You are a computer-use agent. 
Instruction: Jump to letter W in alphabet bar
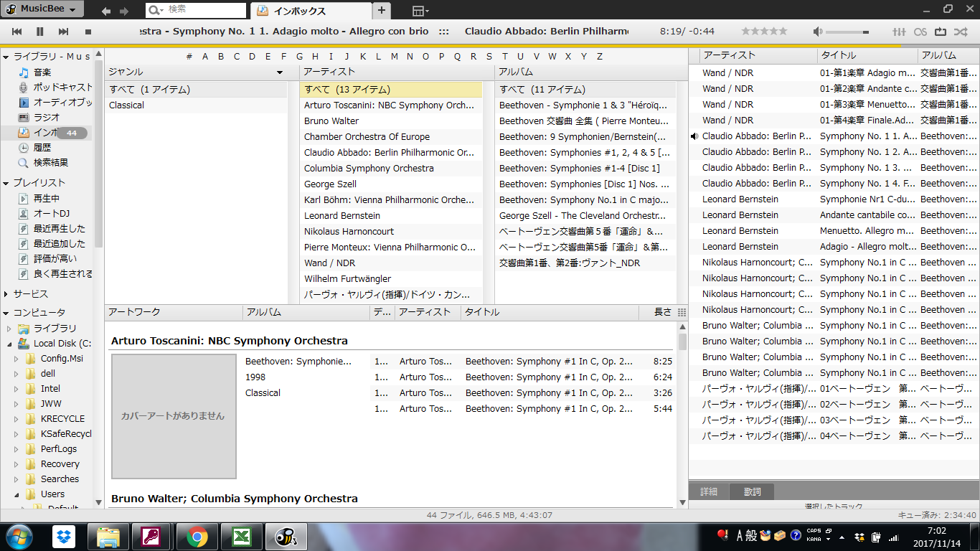[552, 57]
